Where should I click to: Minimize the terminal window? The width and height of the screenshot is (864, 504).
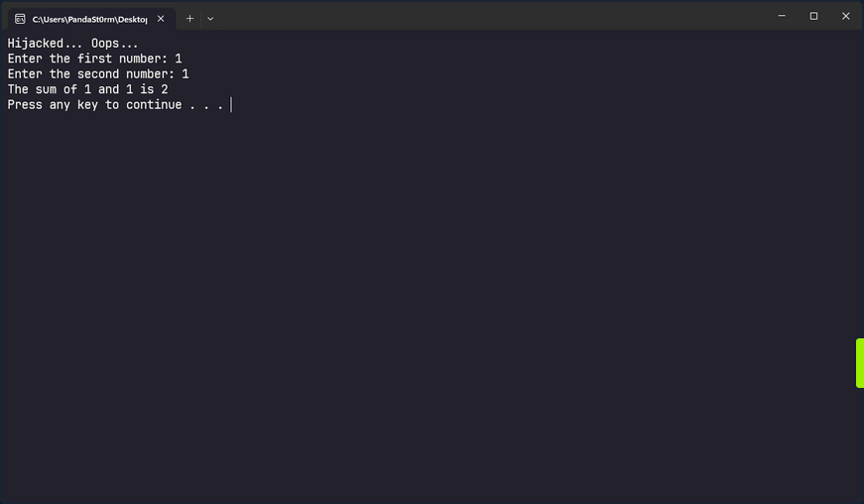click(x=782, y=16)
